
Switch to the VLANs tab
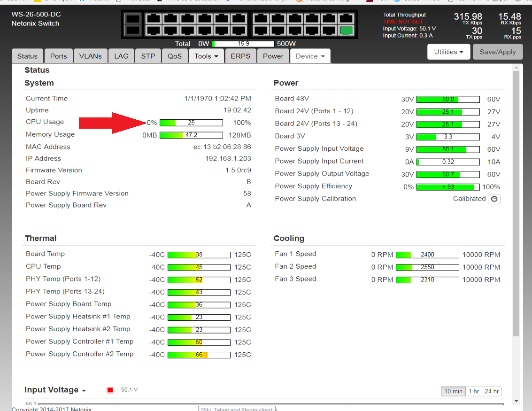90,56
